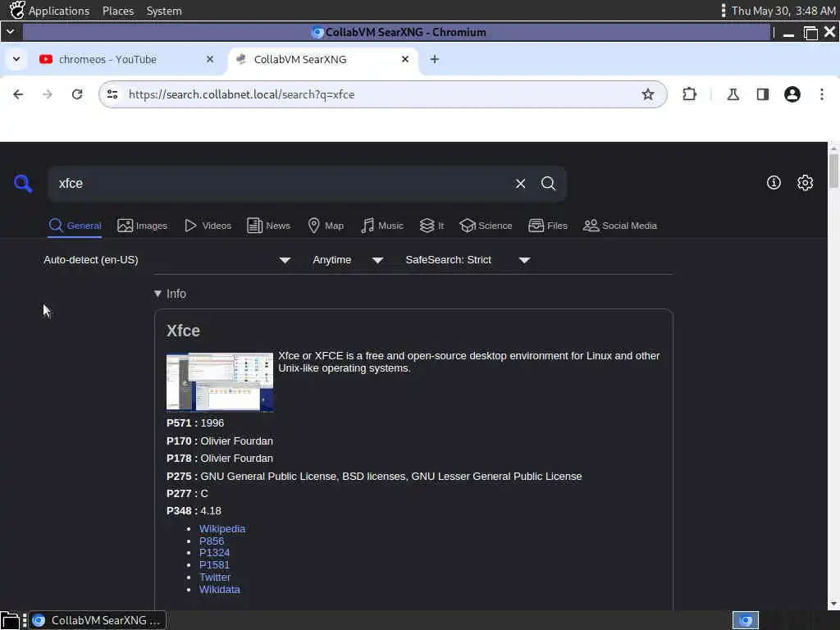Open language Auto-detect dropdown
The width and height of the screenshot is (840, 630).
[x=167, y=260]
